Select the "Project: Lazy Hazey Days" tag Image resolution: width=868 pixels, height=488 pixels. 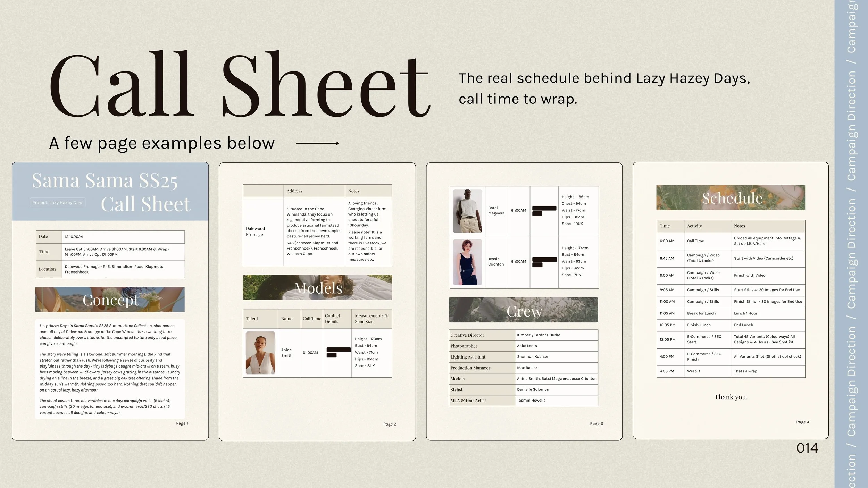click(58, 203)
